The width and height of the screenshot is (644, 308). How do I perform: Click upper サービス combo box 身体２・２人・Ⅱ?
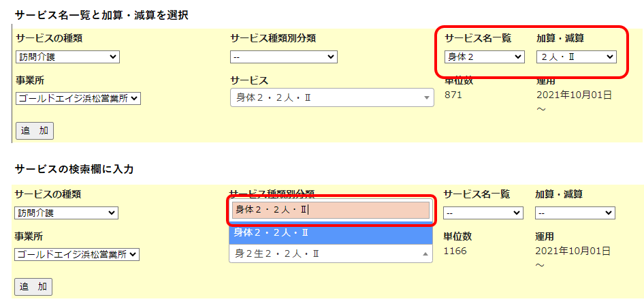pyautogui.click(x=325, y=99)
